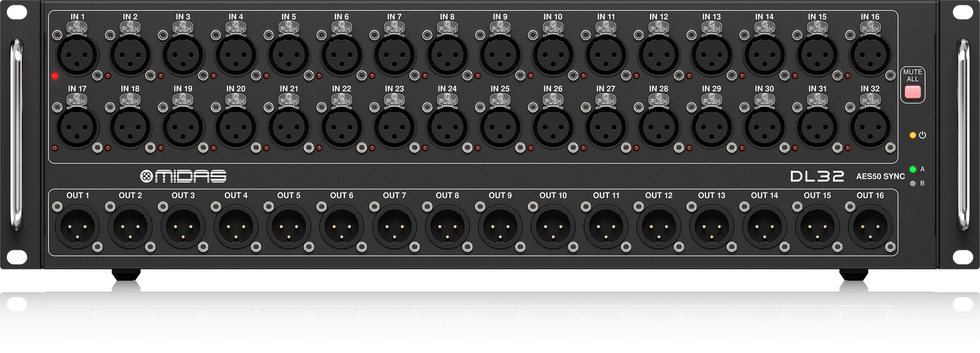Click the amber power indicator LED
This screenshot has height=353, width=980.
click(913, 135)
